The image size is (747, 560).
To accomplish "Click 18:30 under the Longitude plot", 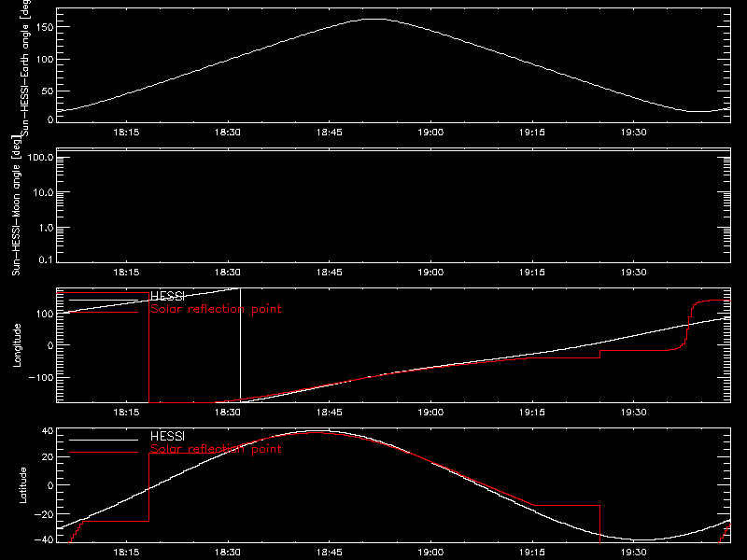I will point(228,413).
